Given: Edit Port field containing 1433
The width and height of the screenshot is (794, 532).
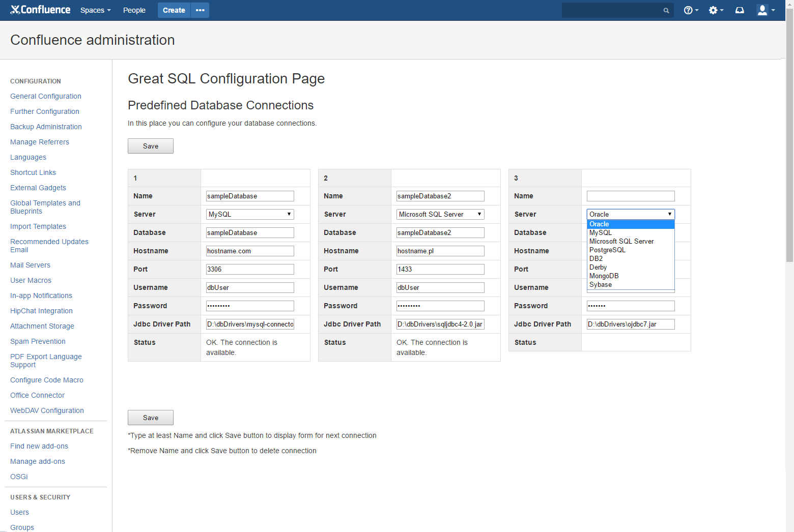Looking at the screenshot, I should (x=440, y=269).
